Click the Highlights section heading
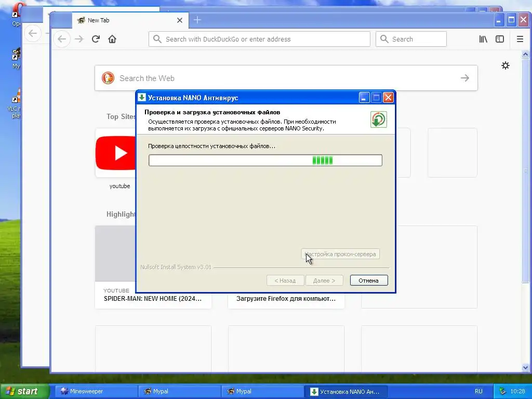 [121, 214]
